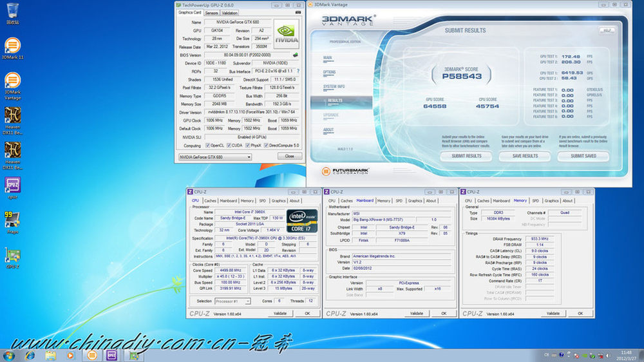644x362 pixels.
Task: Open Mainboard tab in CPU-Z memory timings window
Action: (501, 201)
